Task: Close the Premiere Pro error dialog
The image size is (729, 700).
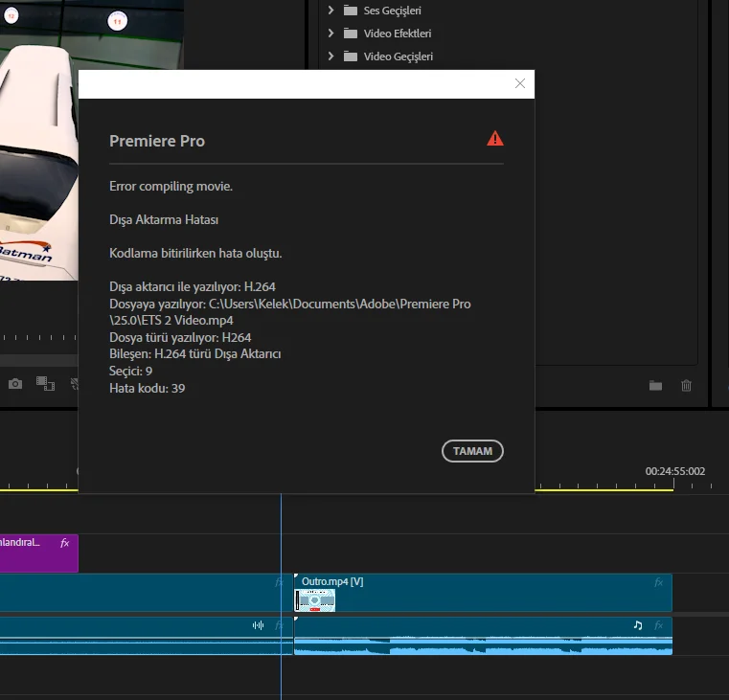Action: (x=520, y=83)
